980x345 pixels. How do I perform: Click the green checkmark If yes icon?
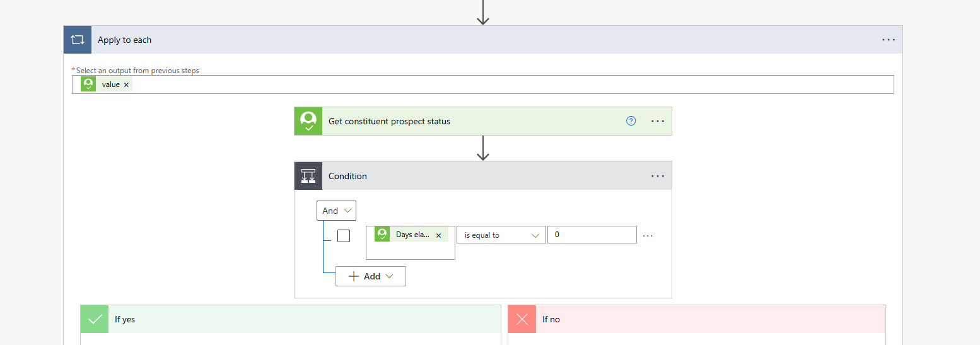[95, 319]
